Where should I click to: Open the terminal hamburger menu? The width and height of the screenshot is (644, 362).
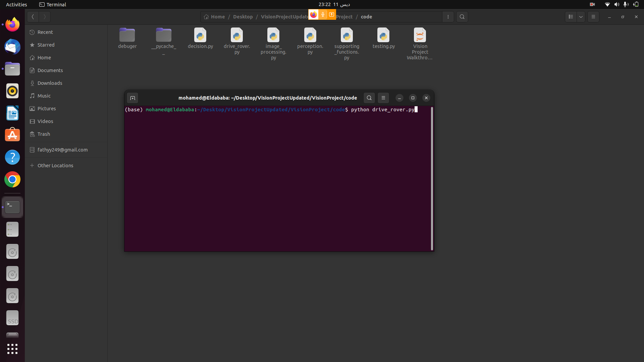(x=383, y=98)
